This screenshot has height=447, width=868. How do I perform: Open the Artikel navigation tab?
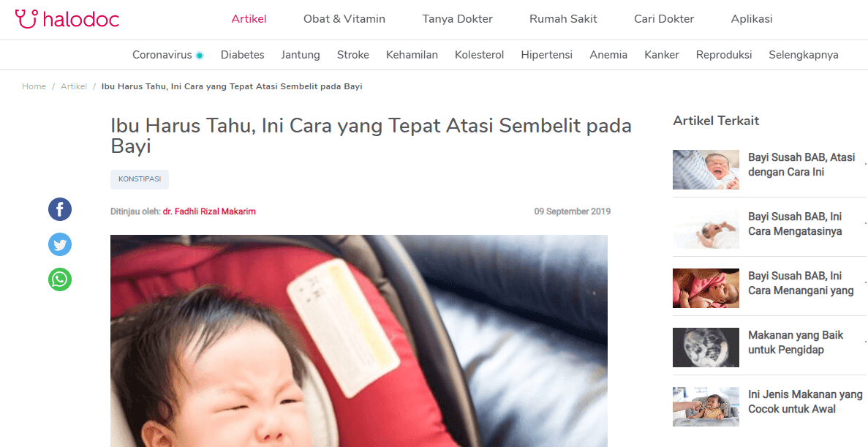[249, 19]
